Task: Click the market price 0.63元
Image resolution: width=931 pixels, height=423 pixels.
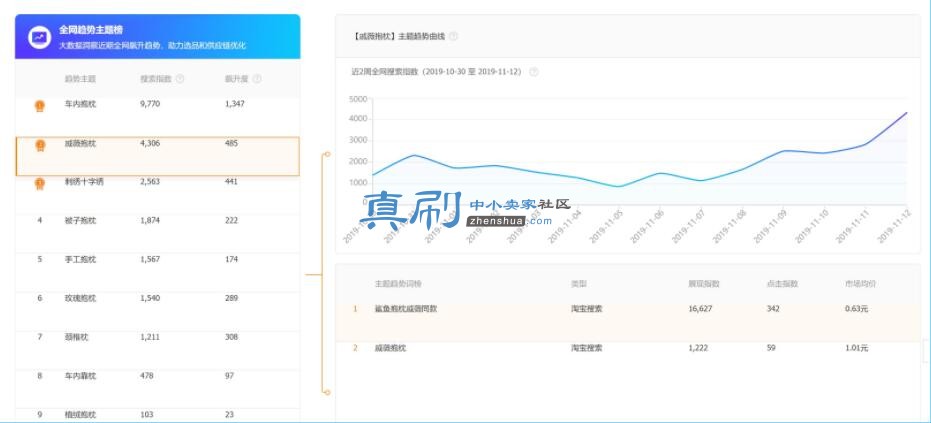Action: [856, 309]
